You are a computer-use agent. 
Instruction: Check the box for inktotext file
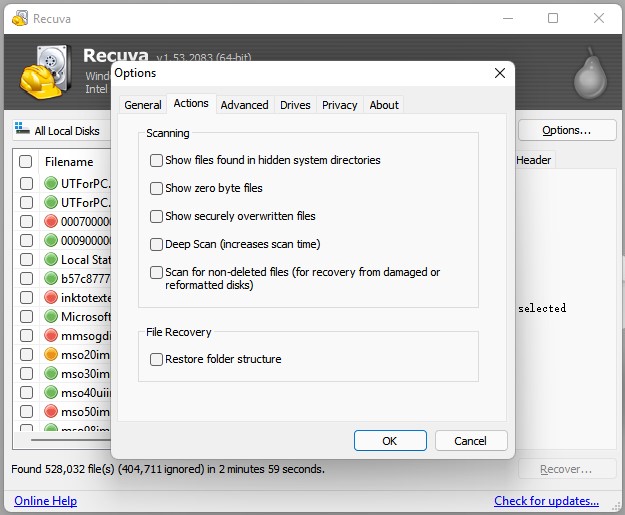click(x=26, y=297)
